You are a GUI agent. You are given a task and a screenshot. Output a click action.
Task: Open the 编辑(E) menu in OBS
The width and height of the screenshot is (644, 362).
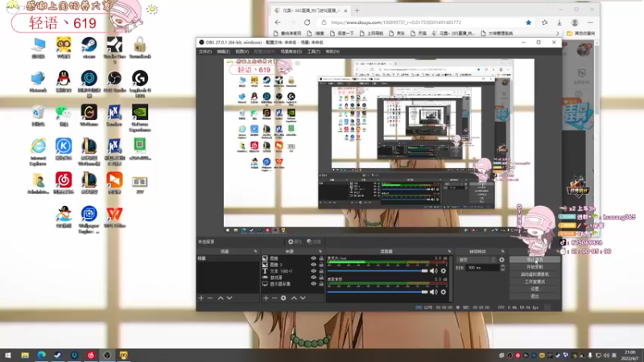(x=224, y=51)
